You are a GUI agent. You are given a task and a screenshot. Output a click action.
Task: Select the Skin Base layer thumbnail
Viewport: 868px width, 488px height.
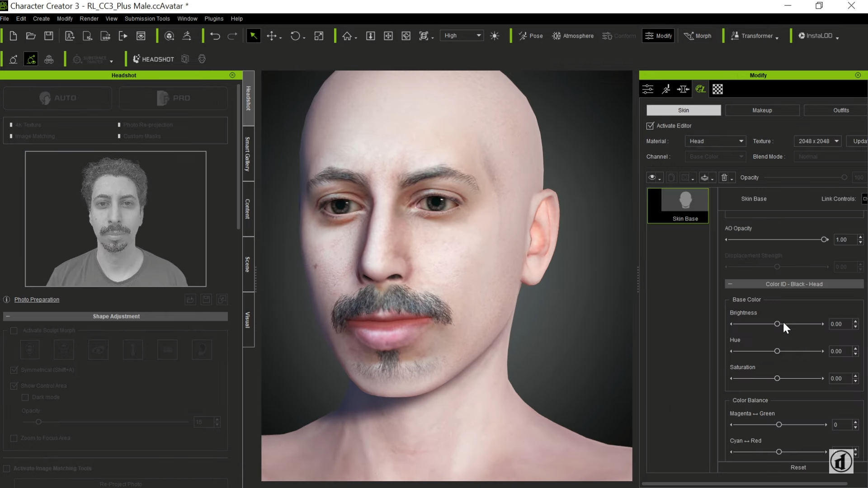tap(685, 200)
